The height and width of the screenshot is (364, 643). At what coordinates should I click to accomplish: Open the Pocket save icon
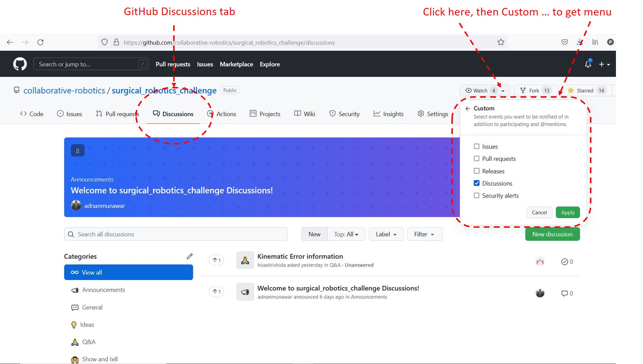click(x=565, y=42)
